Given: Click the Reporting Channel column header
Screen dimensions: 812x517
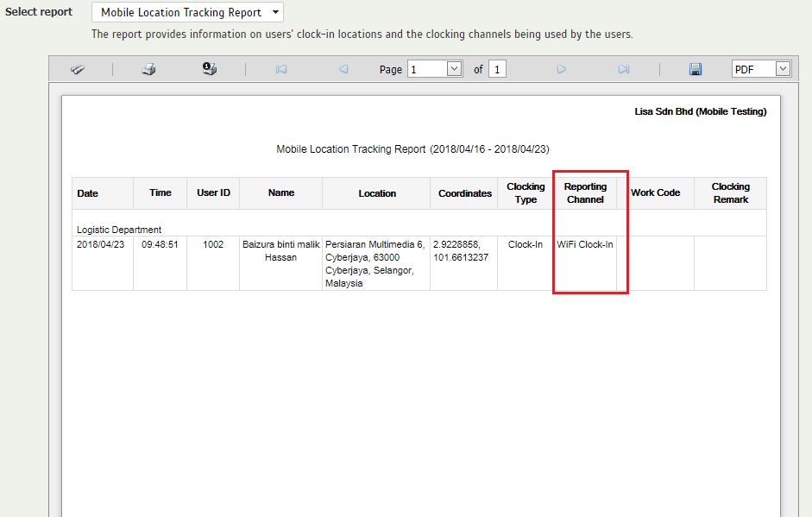Looking at the screenshot, I should click(585, 192).
